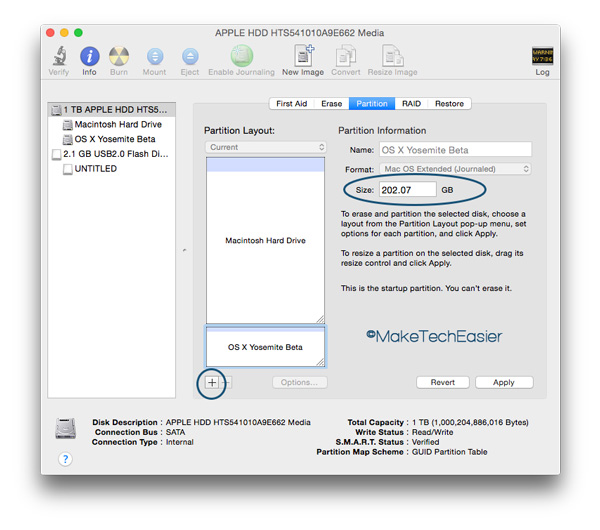The image size is (600, 530).
Task: Click the hard disk icon beside Disk Description
Action: (x=65, y=428)
